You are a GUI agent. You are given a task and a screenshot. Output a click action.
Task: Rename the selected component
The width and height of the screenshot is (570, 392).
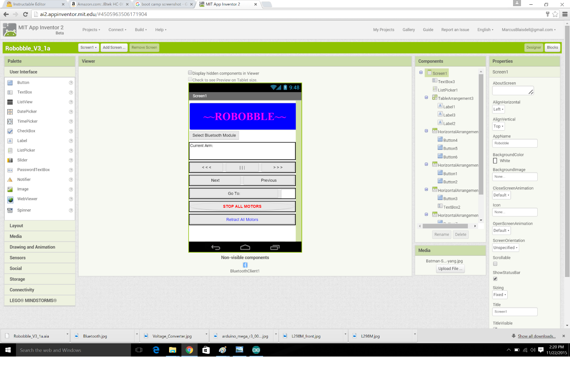tap(442, 234)
